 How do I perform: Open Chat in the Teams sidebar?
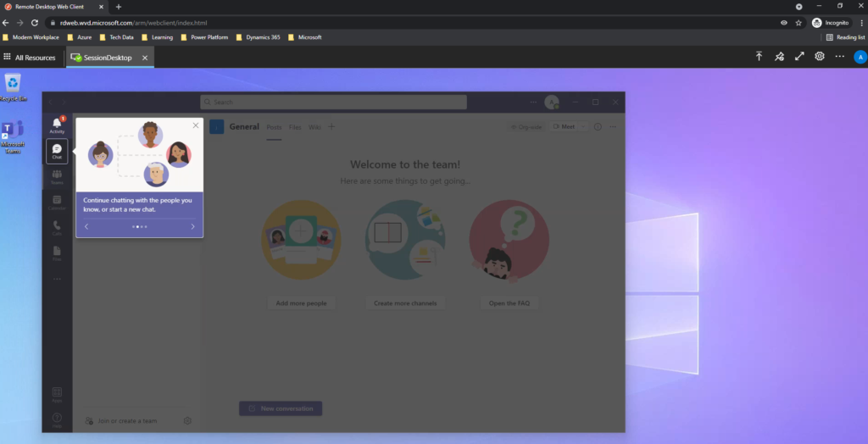coord(57,151)
